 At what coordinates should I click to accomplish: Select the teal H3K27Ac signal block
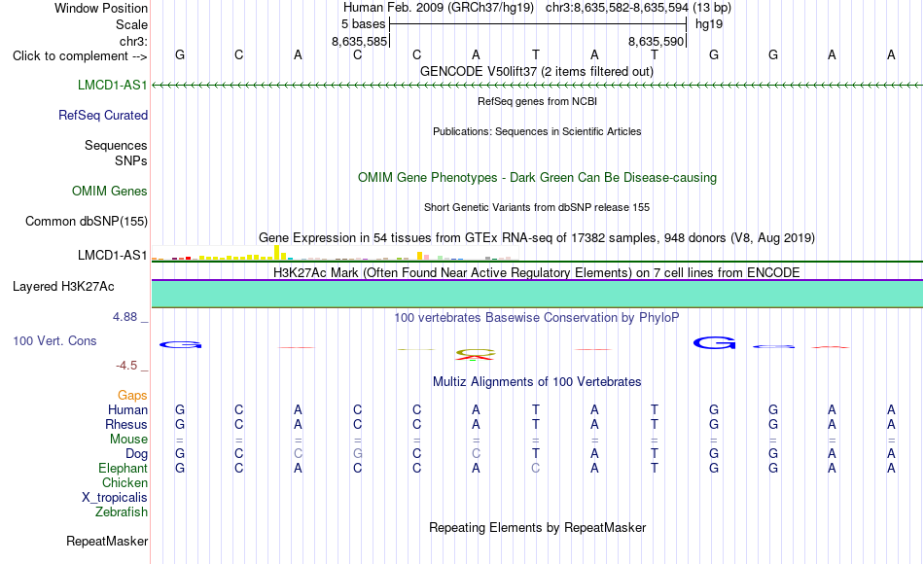click(537, 294)
